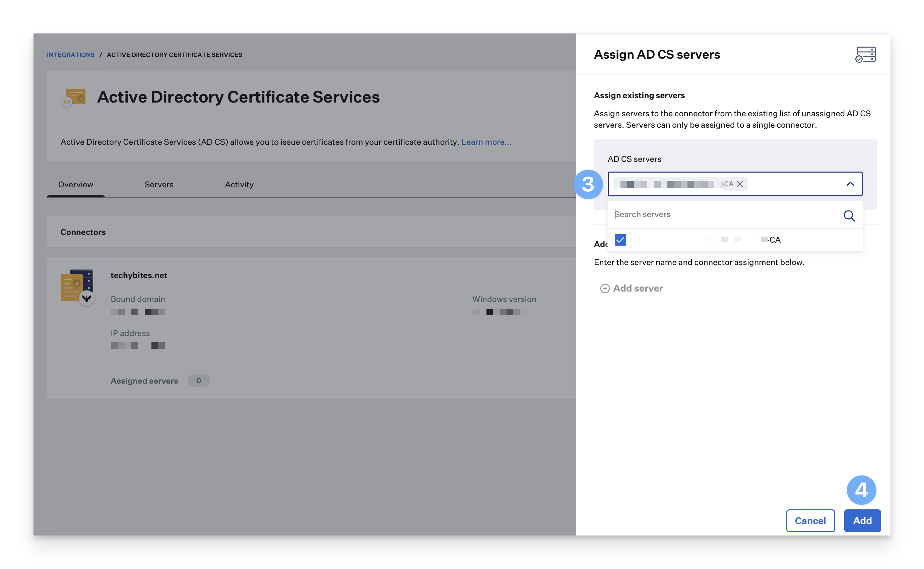Switch to the Servers tab
Screen dimensions: 924x569
coord(159,184)
